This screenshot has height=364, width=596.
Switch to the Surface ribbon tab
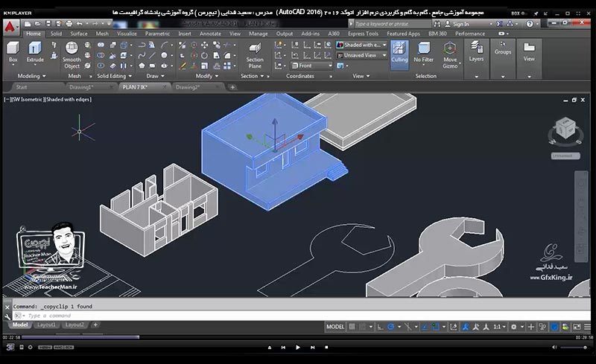click(x=79, y=33)
